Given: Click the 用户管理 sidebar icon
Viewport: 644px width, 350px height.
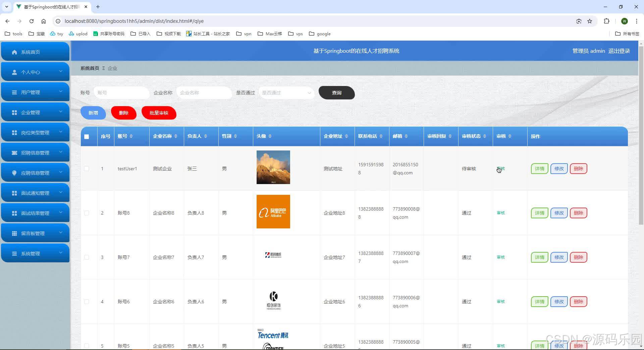Looking at the screenshot, I should click(x=14, y=92).
